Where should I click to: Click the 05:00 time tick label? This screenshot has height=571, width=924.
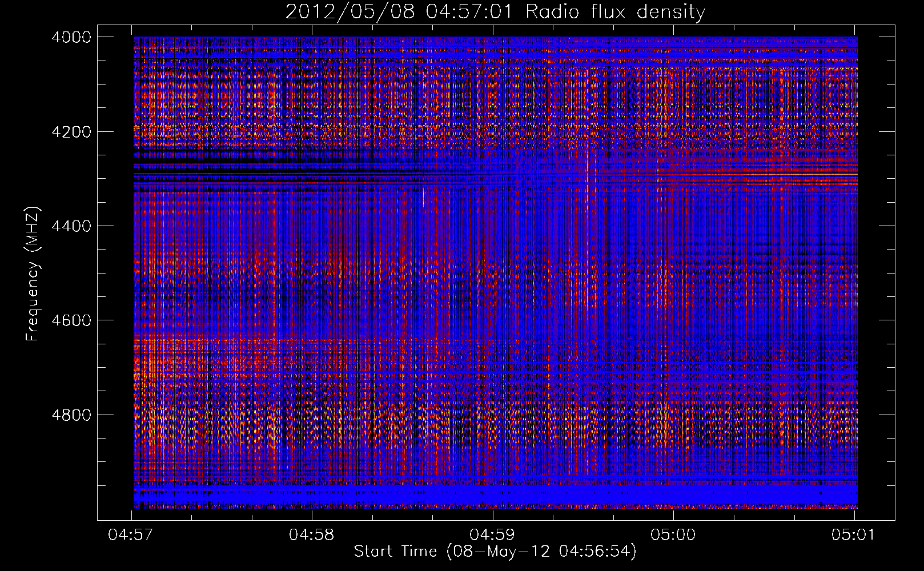coord(673,535)
